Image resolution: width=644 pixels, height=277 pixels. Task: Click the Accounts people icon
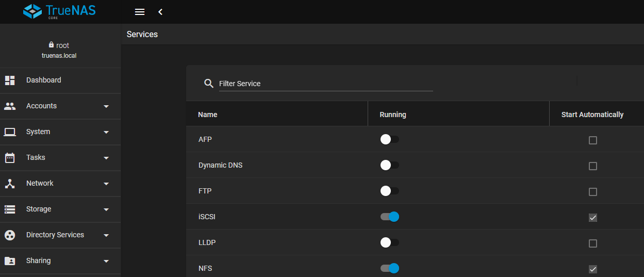[x=10, y=106]
